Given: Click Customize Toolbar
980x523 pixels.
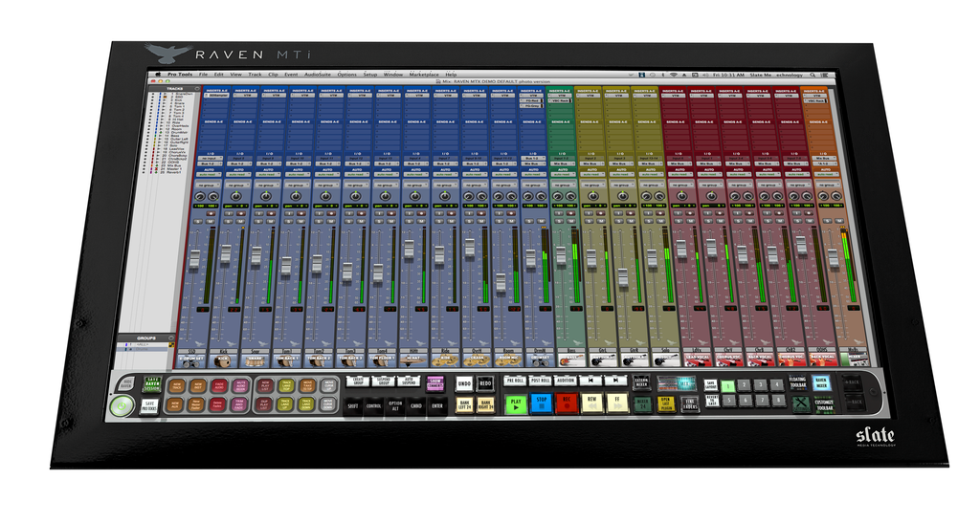Looking at the screenshot, I should [825, 405].
